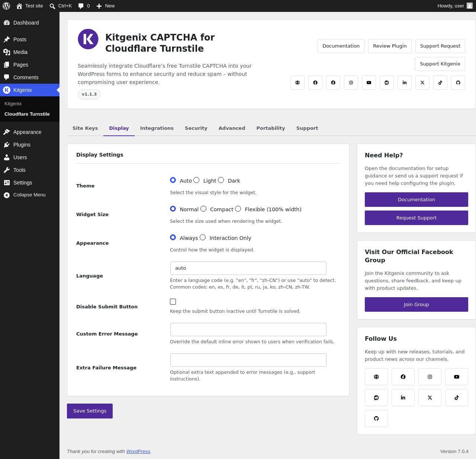Focus the Language input field
Image resolution: width=476 pixels, height=459 pixels.
click(x=248, y=268)
